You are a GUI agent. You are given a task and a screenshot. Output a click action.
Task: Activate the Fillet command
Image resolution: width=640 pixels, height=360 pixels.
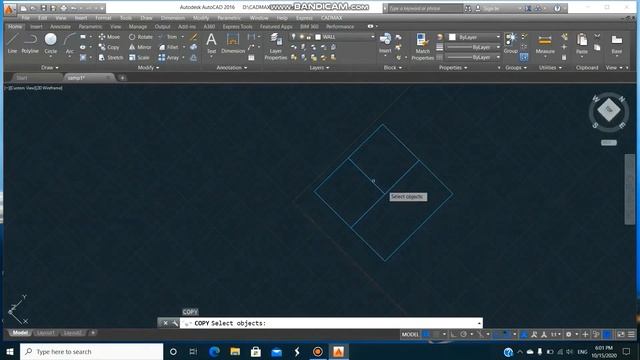[x=169, y=47]
